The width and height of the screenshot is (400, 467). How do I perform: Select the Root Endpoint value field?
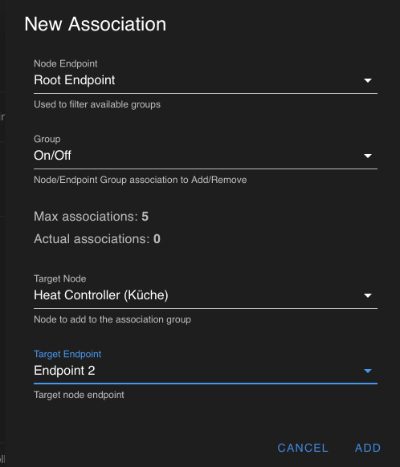[206, 80]
